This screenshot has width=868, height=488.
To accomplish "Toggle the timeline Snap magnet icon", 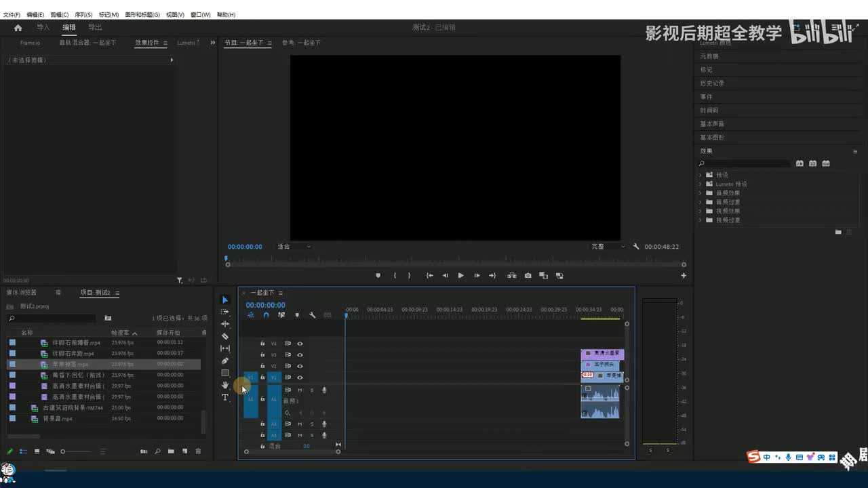I will point(266,315).
